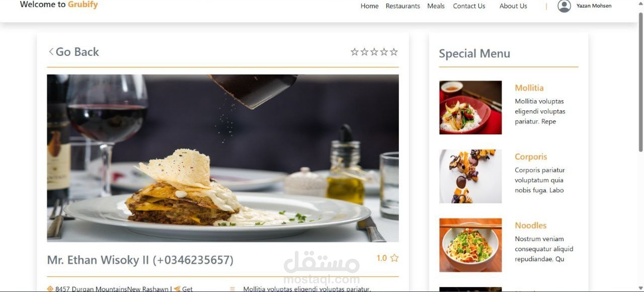Image resolution: width=644 pixels, height=292 pixels.
Task: Open the Meals navigation link
Action: 436,6
